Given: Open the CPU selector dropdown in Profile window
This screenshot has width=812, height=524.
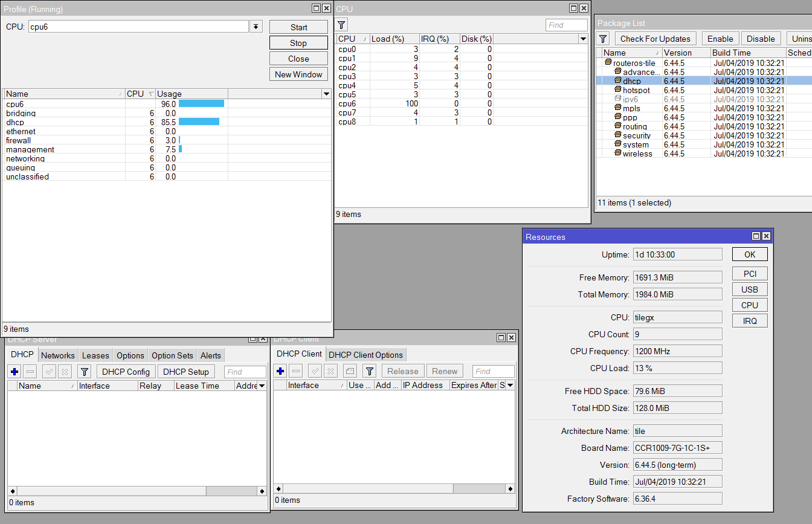Looking at the screenshot, I should [x=256, y=27].
